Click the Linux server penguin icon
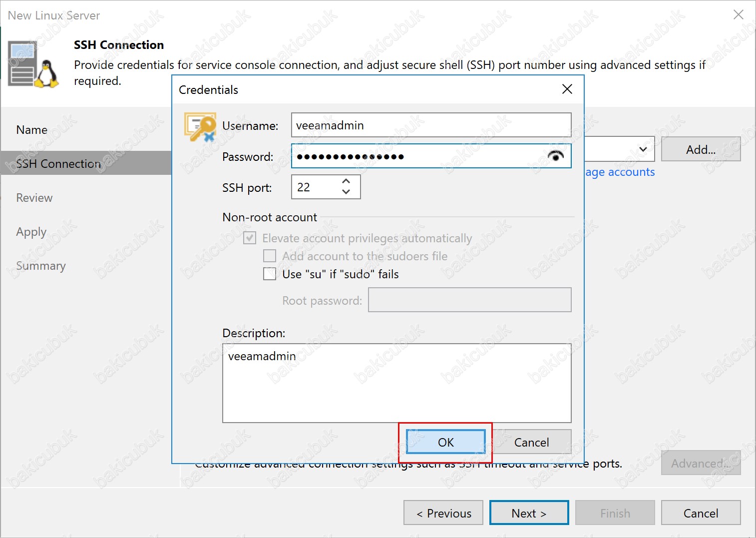The width and height of the screenshot is (756, 538). [x=33, y=65]
